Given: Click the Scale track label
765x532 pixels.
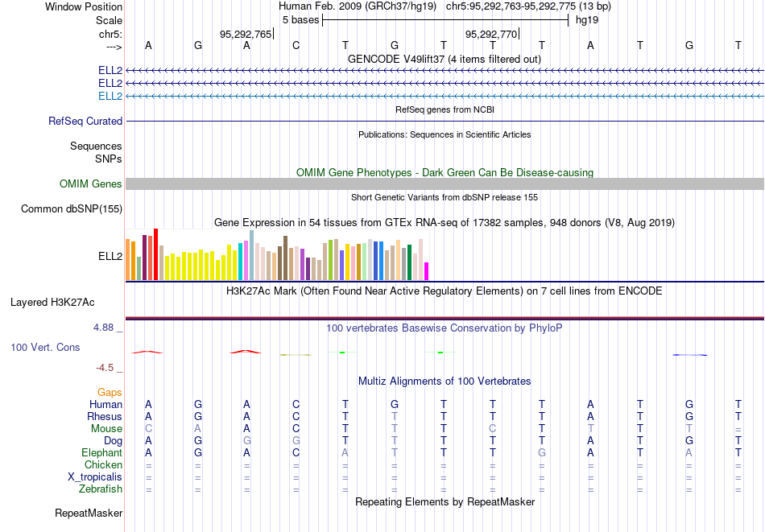Looking at the screenshot, I should coord(109,20).
